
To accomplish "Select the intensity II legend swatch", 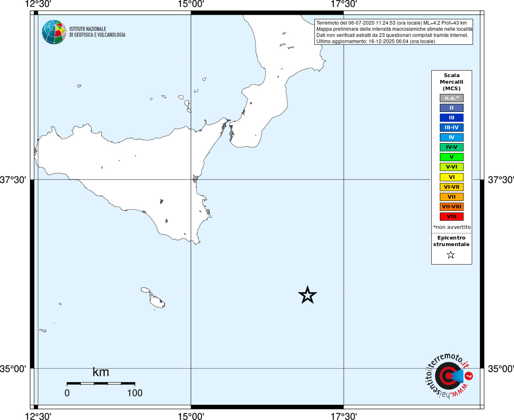I will [452, 108].
